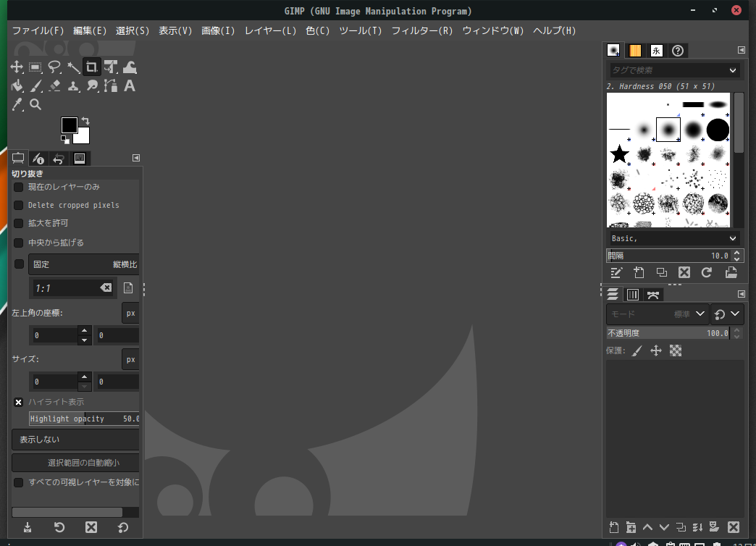Viewport: 756px width, 546px height.
Task: Enable 現在のレイヤーのみ checkbox
Action: click(x=18, y=187)
